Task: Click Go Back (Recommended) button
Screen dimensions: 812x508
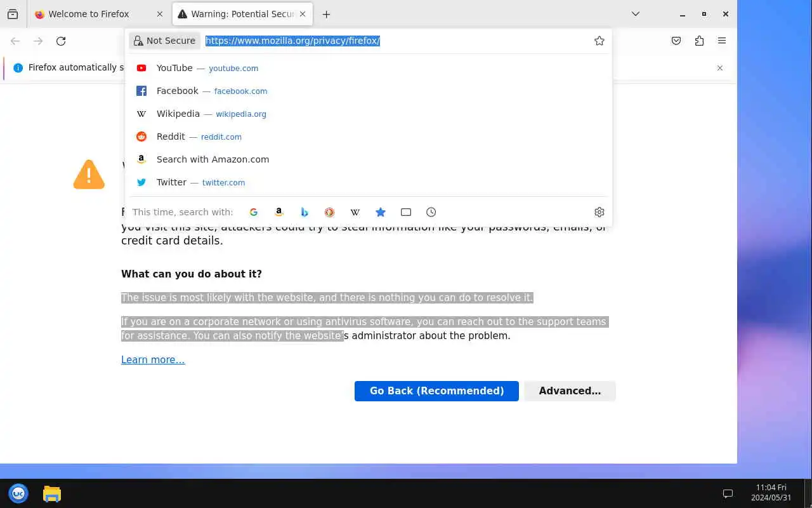Action: [x=436, y=391]
